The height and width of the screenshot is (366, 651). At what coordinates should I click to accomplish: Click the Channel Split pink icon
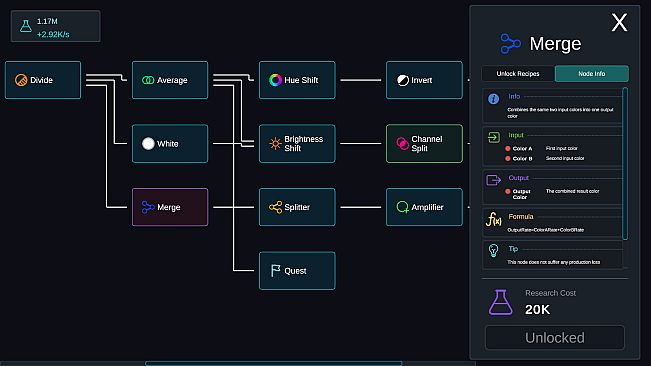pyautogui.click(x=402, y=144)
